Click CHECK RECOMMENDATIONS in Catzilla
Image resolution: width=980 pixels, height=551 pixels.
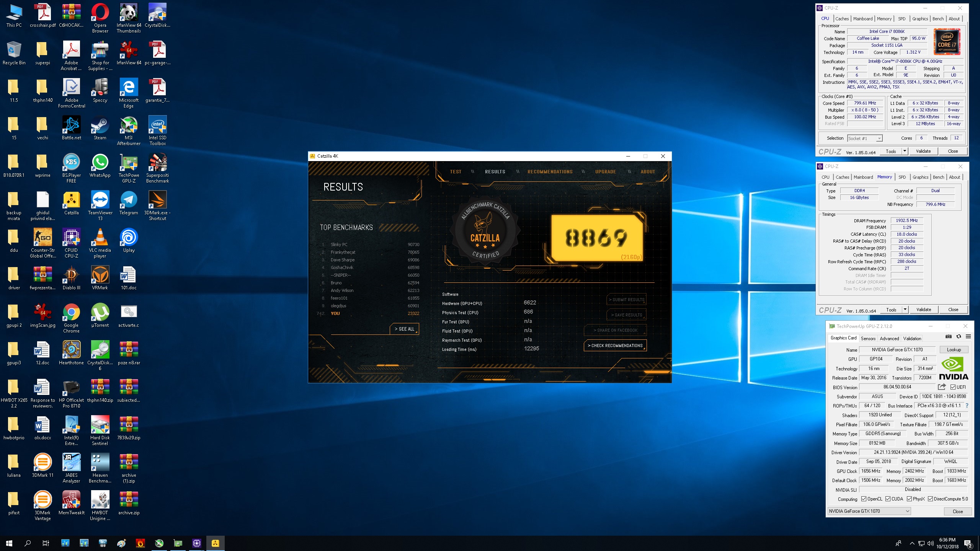615,346
